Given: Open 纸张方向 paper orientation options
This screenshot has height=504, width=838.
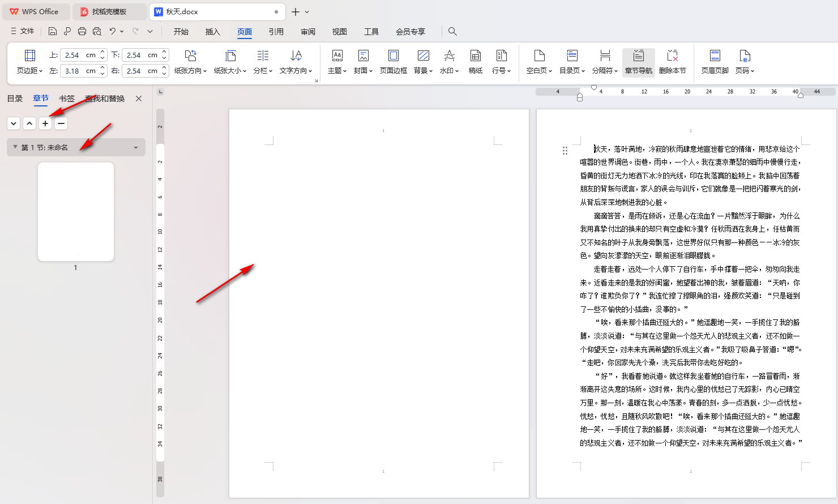Looking at the screenshot, I should (x=190, y=62).
